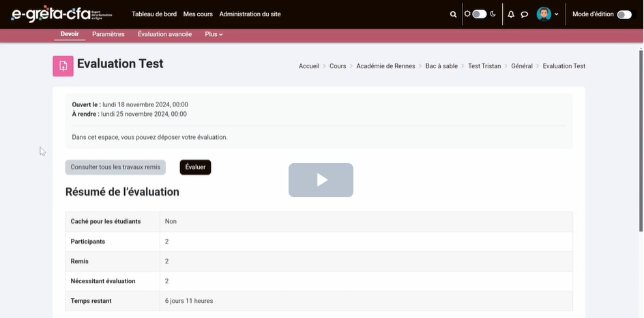Viewport: 644px width, 318px height.
Task: Click the user avatar picture
Action: [544, 14]
